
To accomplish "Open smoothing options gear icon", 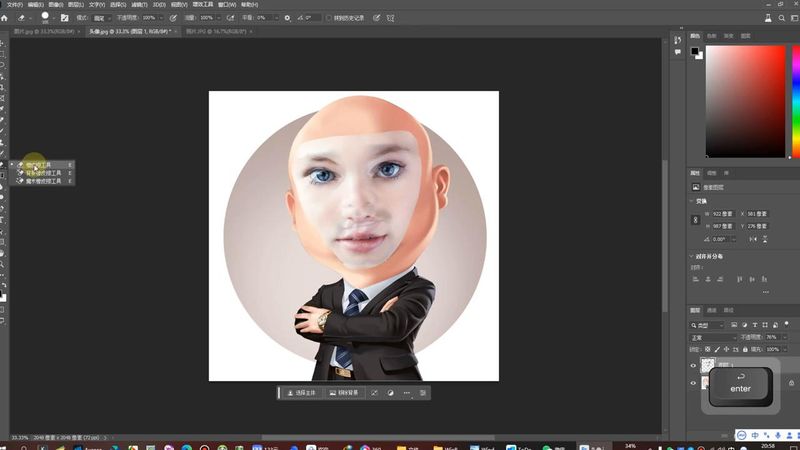I will pyautogui.click(x=287, y=18).
